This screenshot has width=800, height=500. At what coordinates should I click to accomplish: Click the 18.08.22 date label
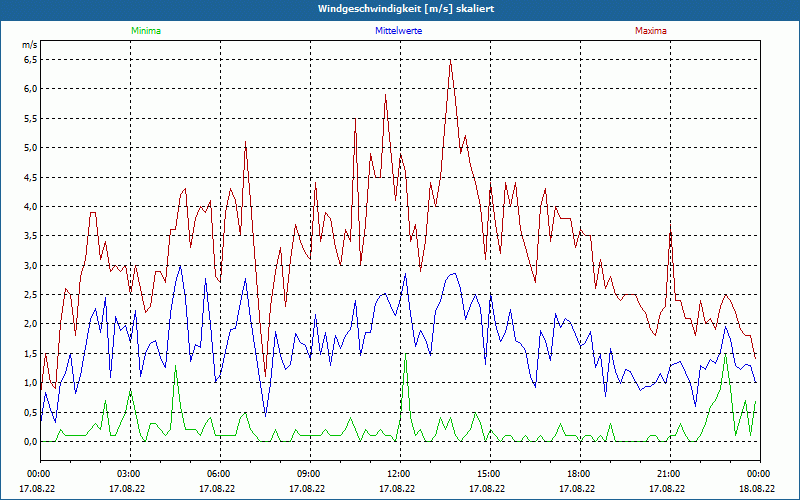pos(757,488)
